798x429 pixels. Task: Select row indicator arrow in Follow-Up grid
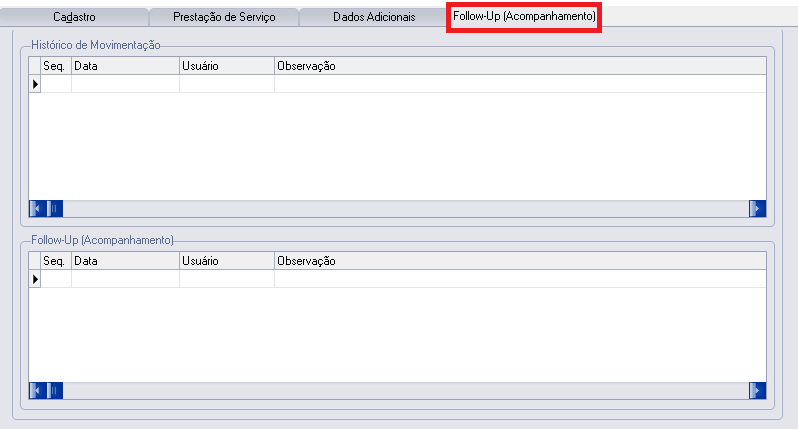pyautogui.click(x=35, y=279)
